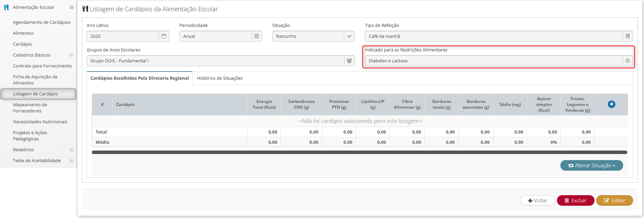Viewport: 644px width, 218px height.
Task: Click Carboidratos CHO (g) column header
Action: pyautogui.click(x=301, y=104)
